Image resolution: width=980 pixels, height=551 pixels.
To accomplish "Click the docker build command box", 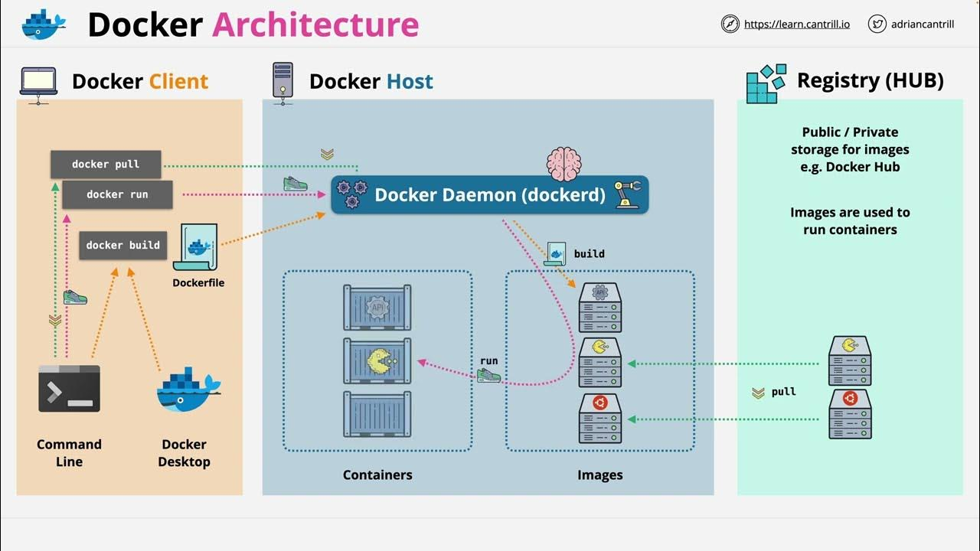I will coord(122,246).
